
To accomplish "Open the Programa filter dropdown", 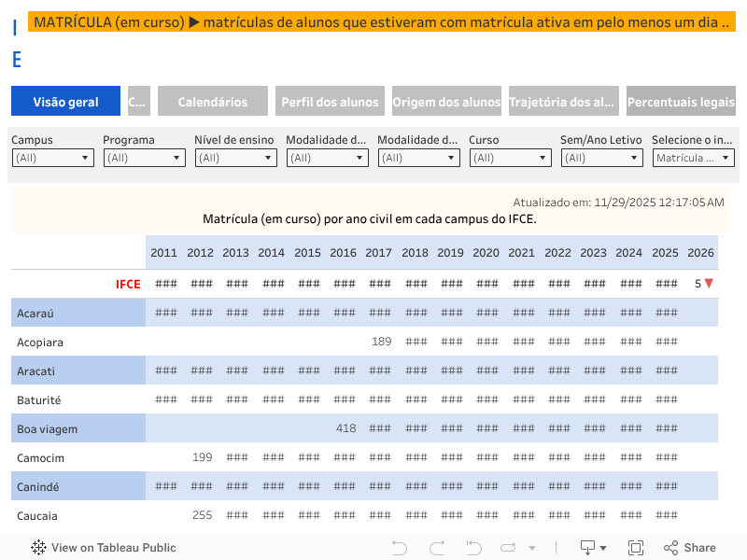I will point(145,158).
